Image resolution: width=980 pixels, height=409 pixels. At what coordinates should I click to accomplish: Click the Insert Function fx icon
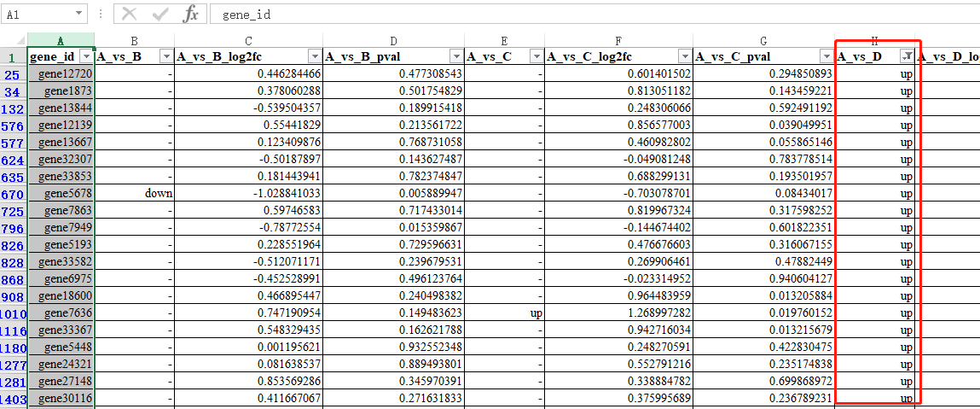click(x=191, y=14)
